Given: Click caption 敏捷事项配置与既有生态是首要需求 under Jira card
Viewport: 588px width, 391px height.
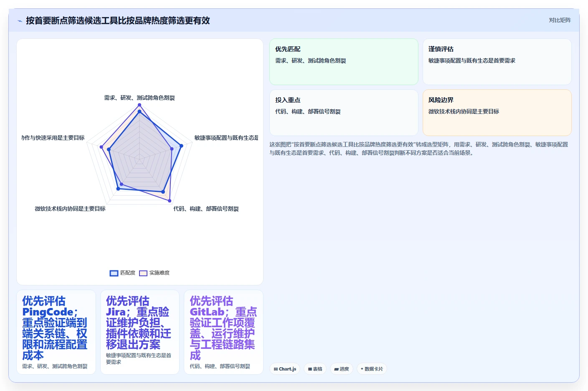Looking at the screenshot, I should tap(138, 359).
